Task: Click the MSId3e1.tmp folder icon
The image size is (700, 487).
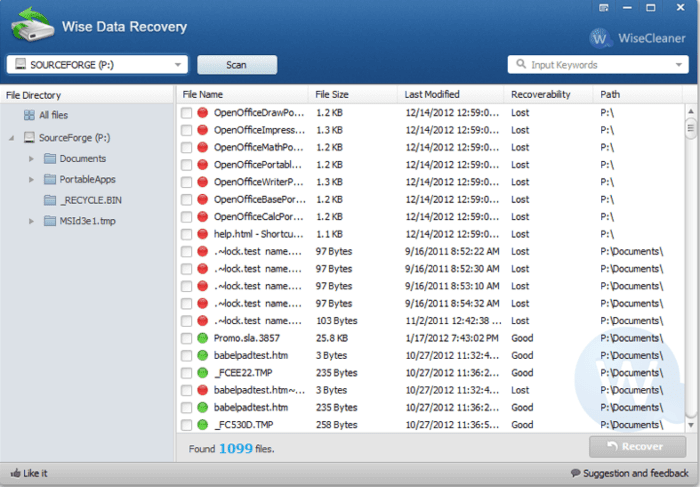Action: [x=50, y=221]
